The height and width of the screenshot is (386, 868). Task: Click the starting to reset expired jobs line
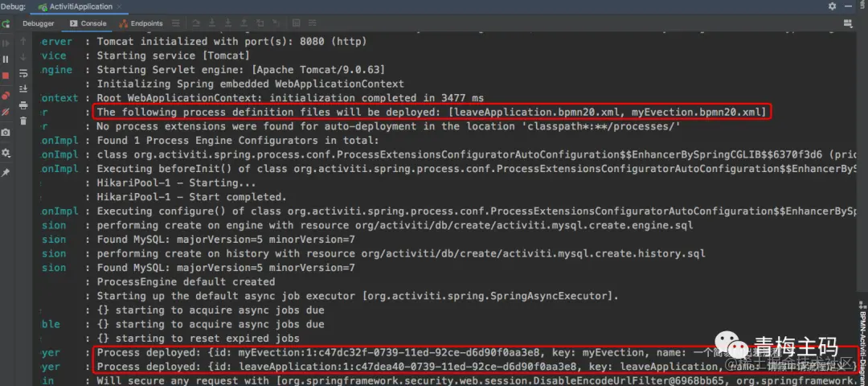(x=199, y=339)
